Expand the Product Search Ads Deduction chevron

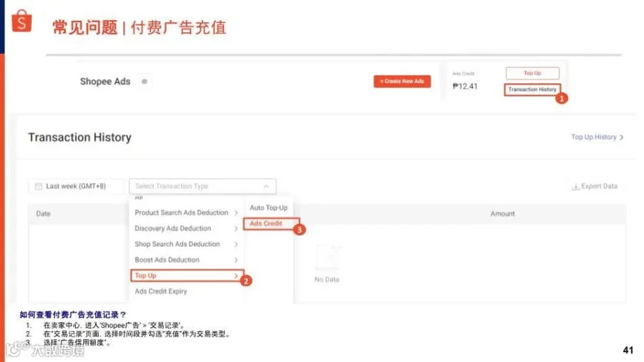pyautogui.click(x=236, y=212)
